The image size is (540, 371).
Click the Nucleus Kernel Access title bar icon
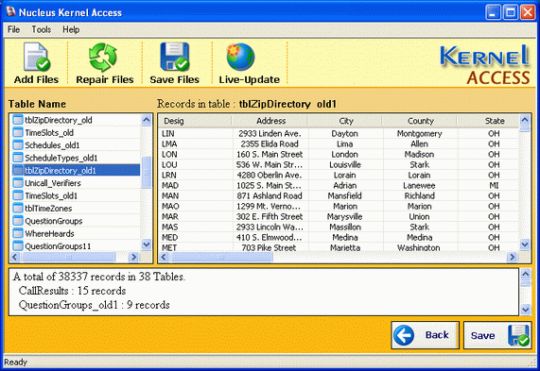click(11, 12)
